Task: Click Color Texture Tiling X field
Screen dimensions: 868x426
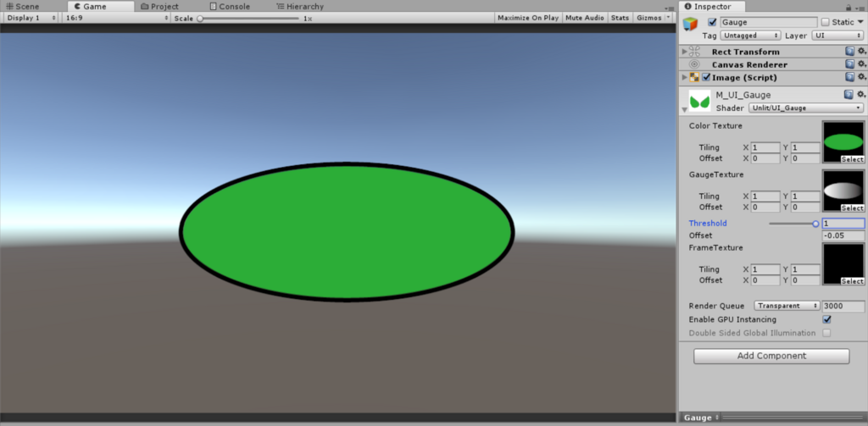Action: point(765,147)
